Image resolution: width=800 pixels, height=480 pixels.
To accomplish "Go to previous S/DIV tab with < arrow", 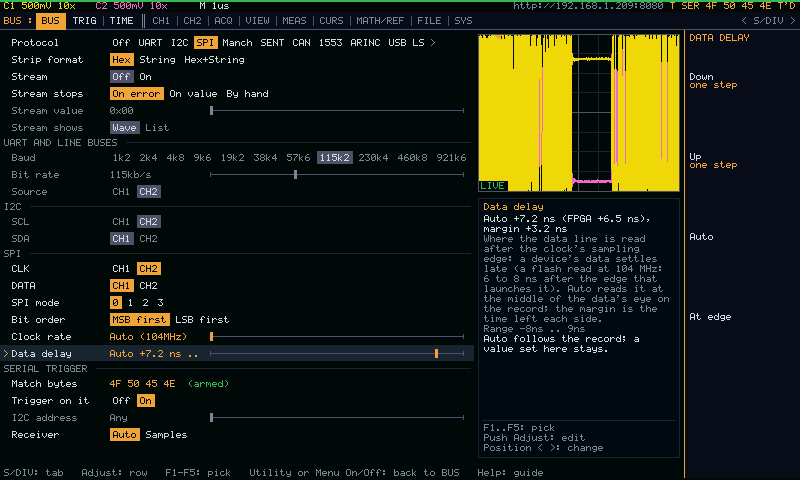I will click(x=744, y=21).
